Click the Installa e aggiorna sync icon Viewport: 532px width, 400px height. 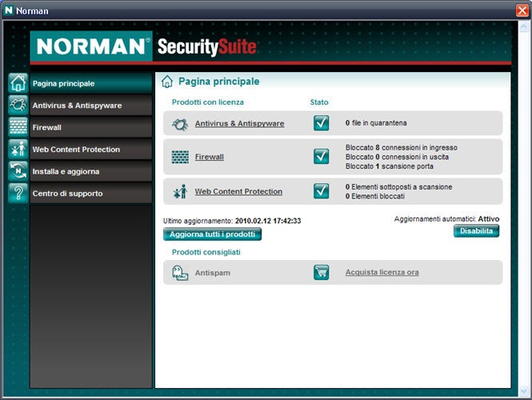coord(18,171)
